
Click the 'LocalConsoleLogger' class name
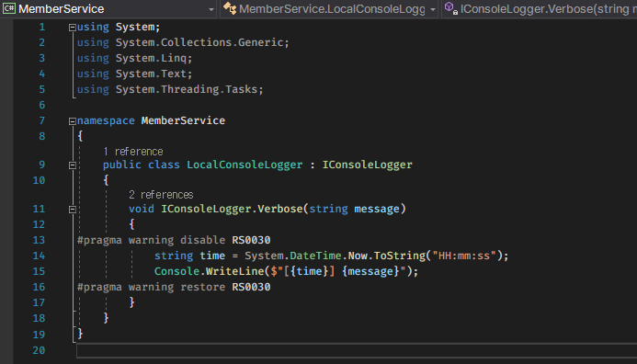pyautogui.click(x=245, y=165)
